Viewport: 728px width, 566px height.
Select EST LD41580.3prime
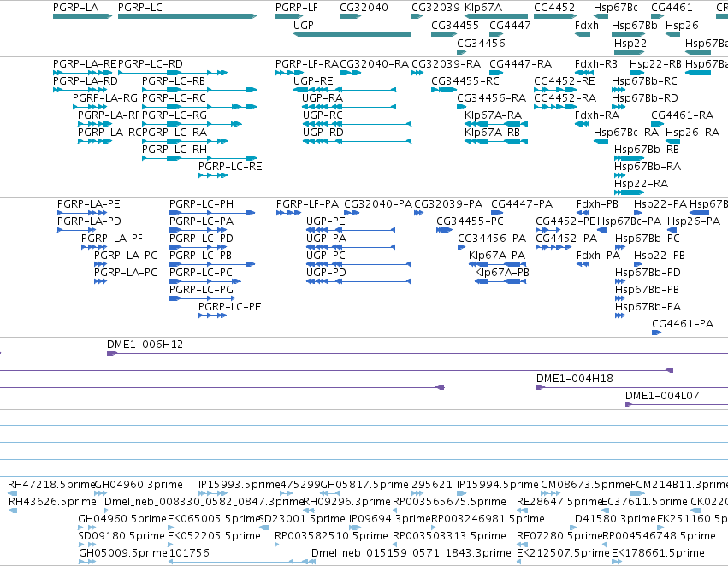click(x=573, y=528)
